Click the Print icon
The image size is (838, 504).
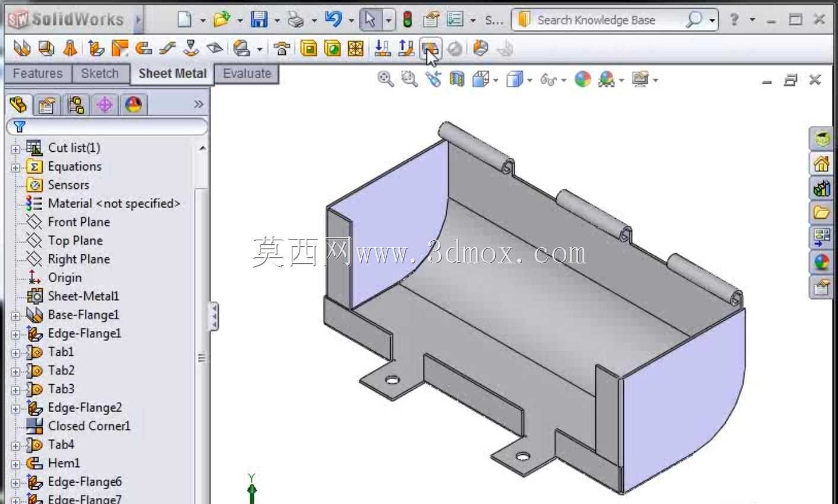pyautogui.click(x=296, y=20)
